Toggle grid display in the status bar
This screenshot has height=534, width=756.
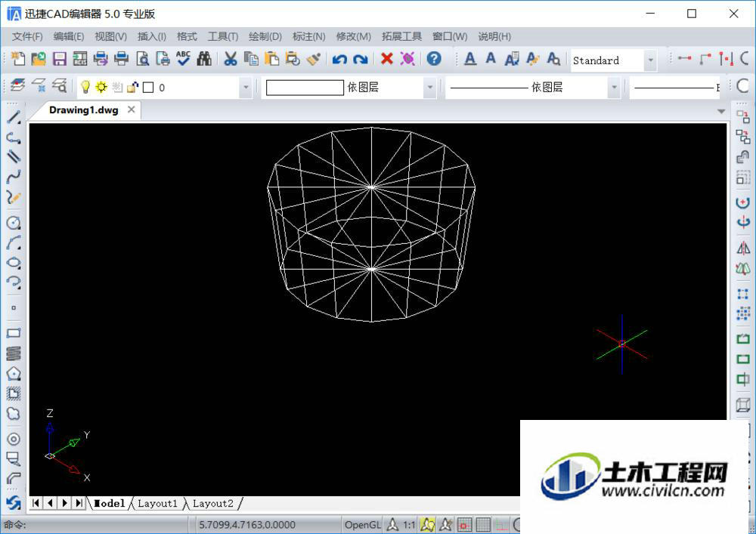tap(483, 524)
